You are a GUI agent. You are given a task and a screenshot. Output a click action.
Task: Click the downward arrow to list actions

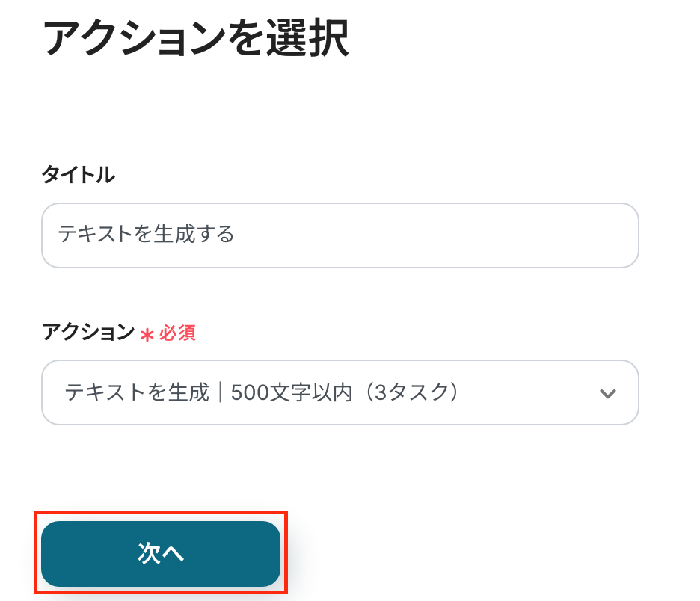608,393
